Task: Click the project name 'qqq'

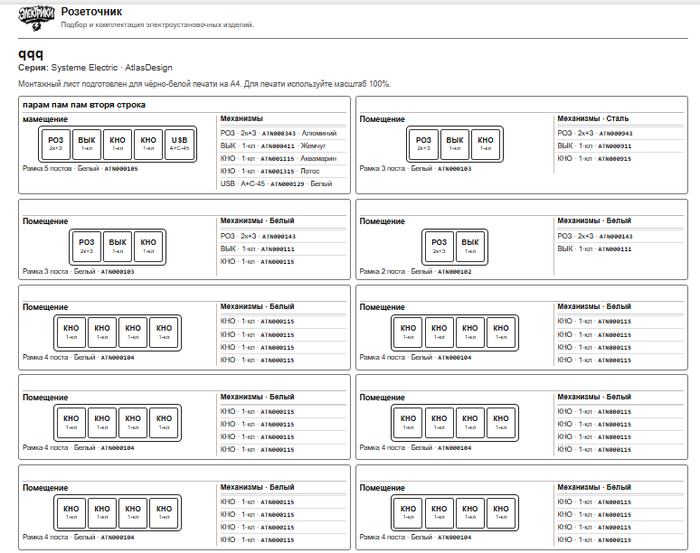Action: tap(31, 54)
